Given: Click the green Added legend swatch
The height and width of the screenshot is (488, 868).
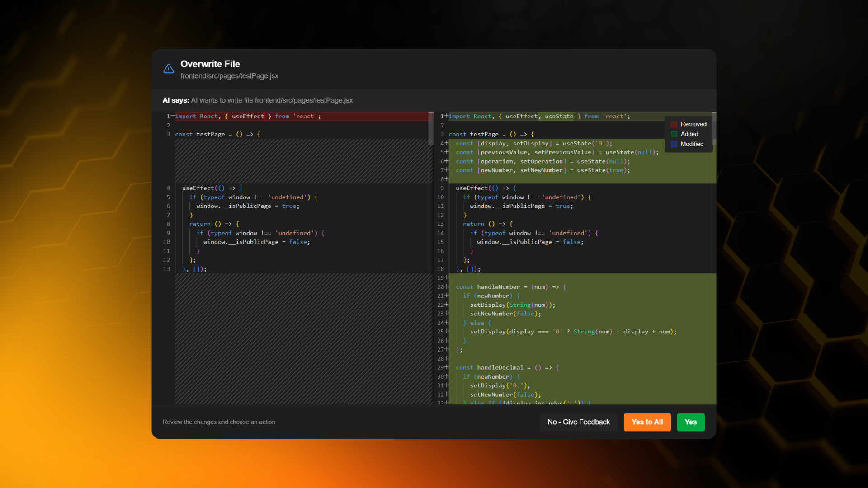Looking at the screenshot, I should (674, 134).
